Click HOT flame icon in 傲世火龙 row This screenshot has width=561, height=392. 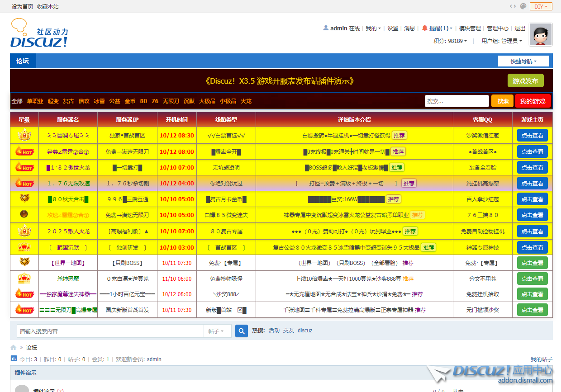[x=24, y=167]
